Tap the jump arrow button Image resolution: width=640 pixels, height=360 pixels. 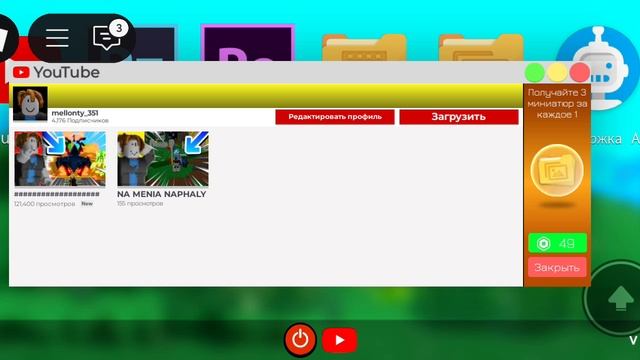pos(620,298)
